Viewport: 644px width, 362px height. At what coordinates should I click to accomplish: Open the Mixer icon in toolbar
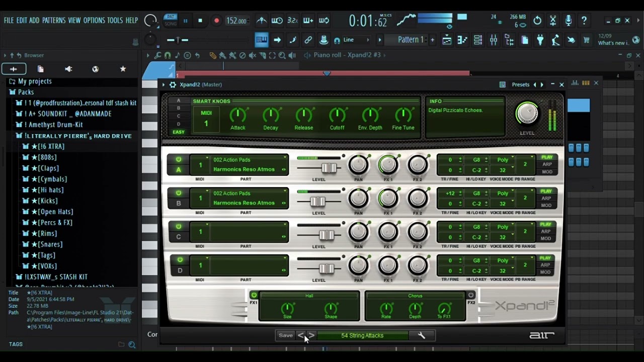(494, 40)
